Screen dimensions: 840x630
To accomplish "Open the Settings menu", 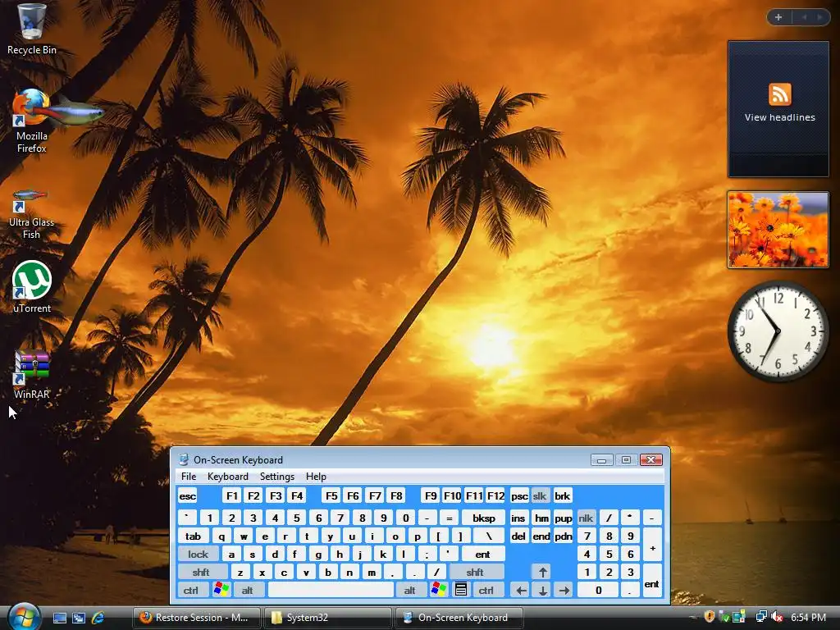I will 277,477.
